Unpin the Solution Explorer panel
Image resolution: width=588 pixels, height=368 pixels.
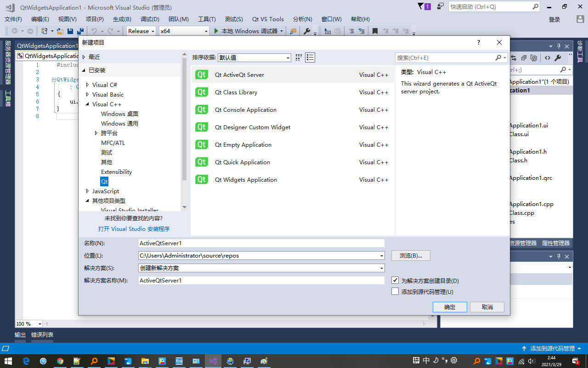tap(558, 46)
